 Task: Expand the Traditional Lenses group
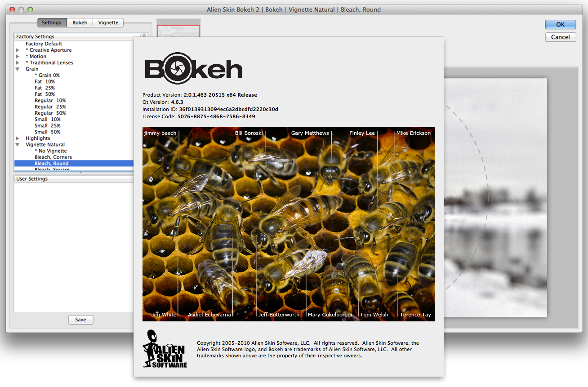tap(18, 63)
